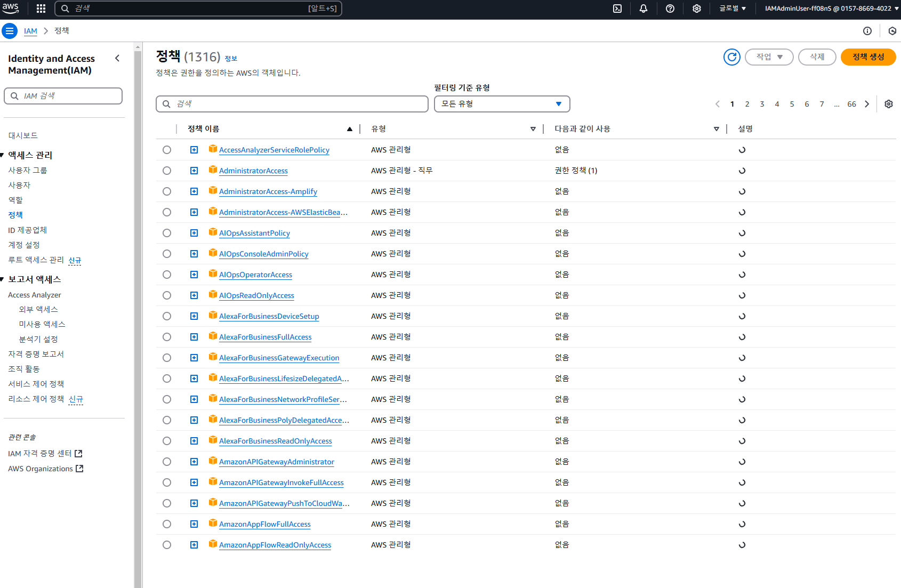The image size is (901, 588).
Task: Click the policy cube icon for AmazonAppFlowFullAccess
Action: [x=213, y=523]
